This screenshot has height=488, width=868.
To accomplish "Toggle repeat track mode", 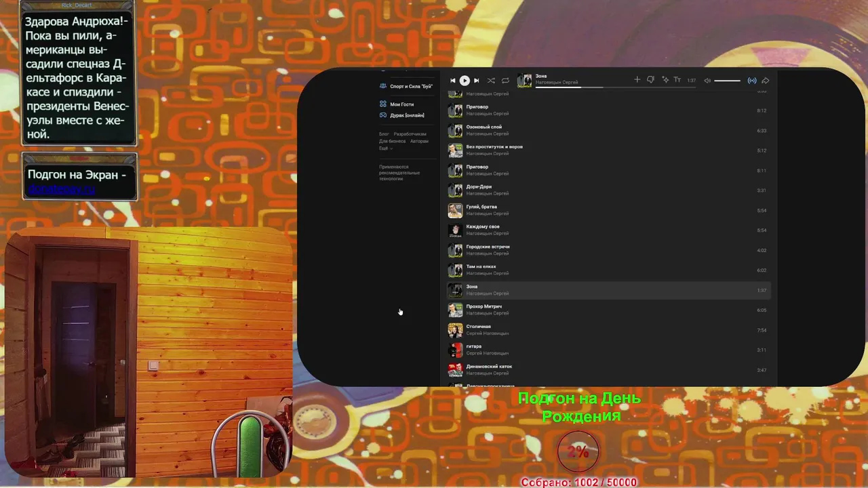I will click(505, 81).
